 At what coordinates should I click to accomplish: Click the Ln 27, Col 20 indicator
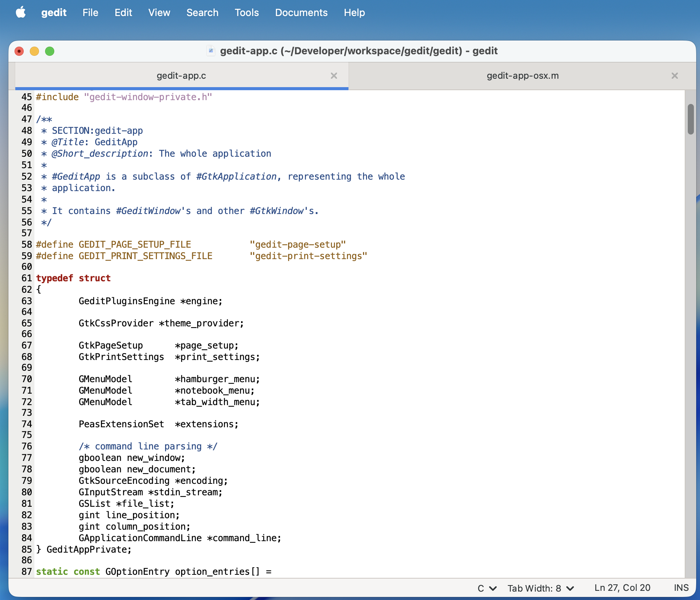(x=622, y=588)
